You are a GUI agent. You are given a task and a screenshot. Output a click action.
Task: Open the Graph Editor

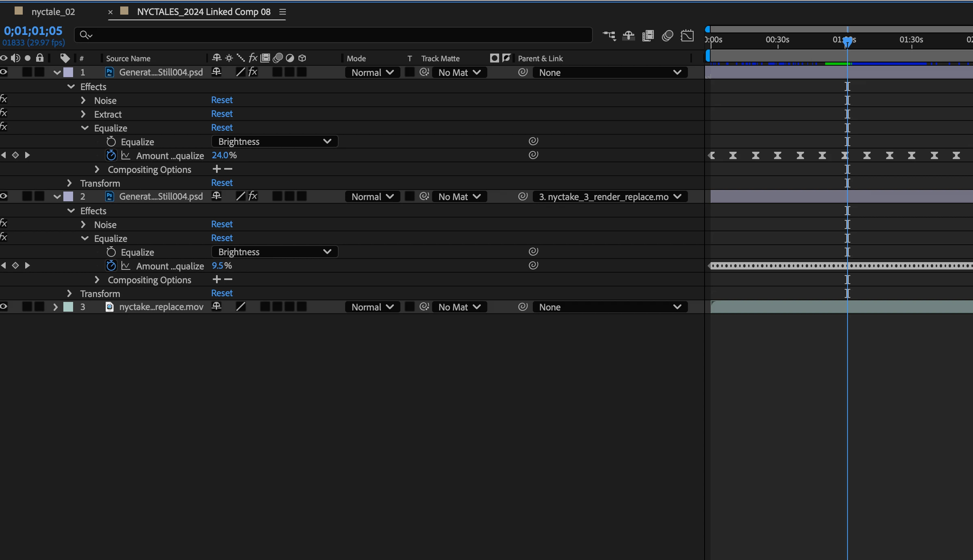point(687,36)
